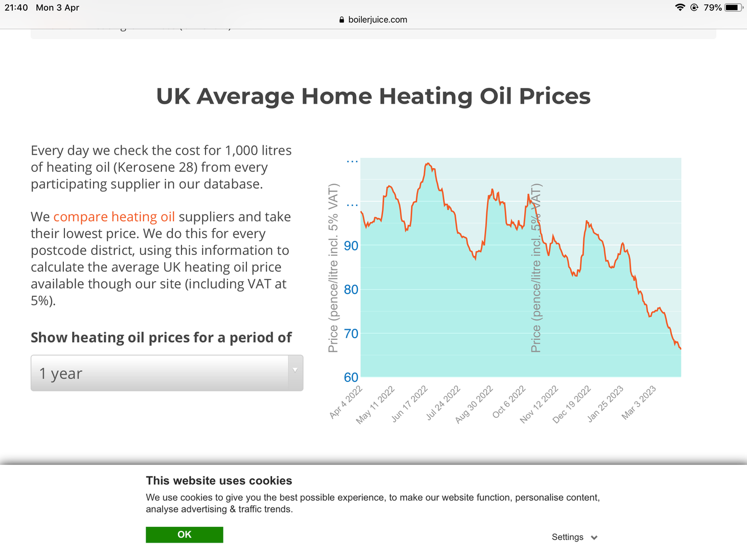Tap the orientation lock status icon
The image size is (747, 560).
(694, 7)
